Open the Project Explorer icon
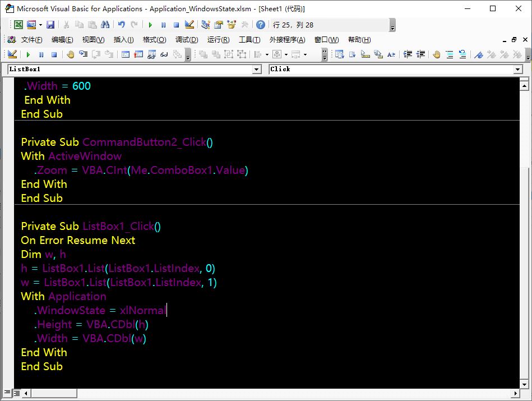This screenshot has height=401, width=532. click(x=206, y=25)
